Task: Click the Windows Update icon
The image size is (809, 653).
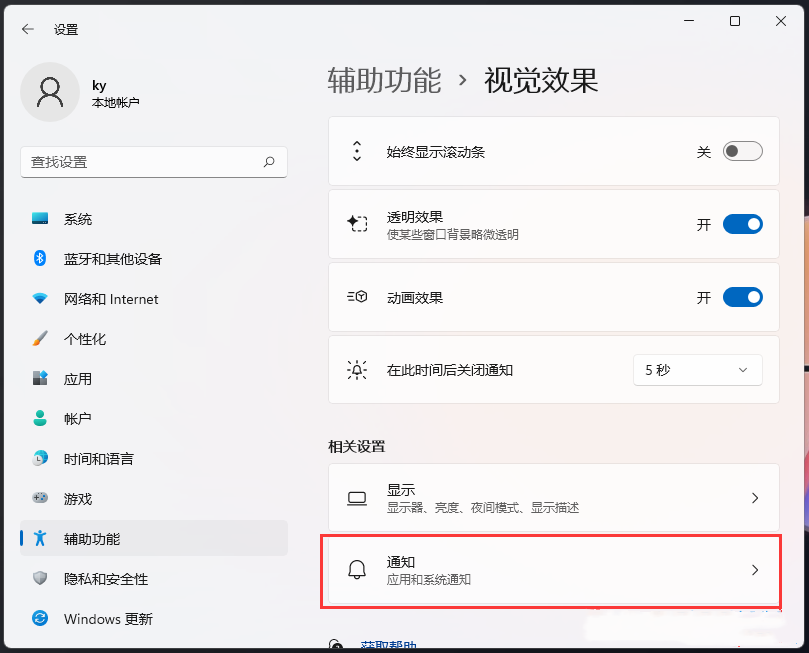Action: point(40,619)
